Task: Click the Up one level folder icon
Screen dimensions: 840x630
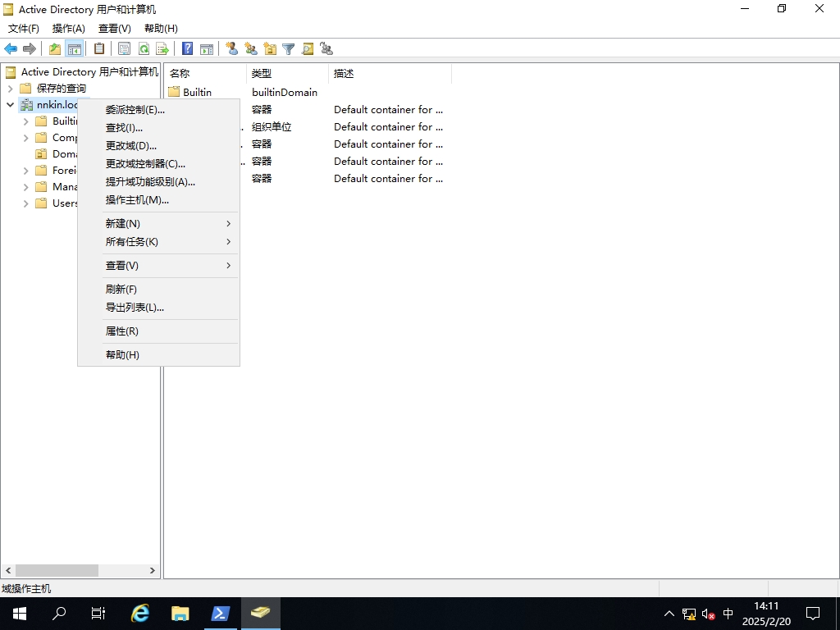Action: click(x=55, y=49)
